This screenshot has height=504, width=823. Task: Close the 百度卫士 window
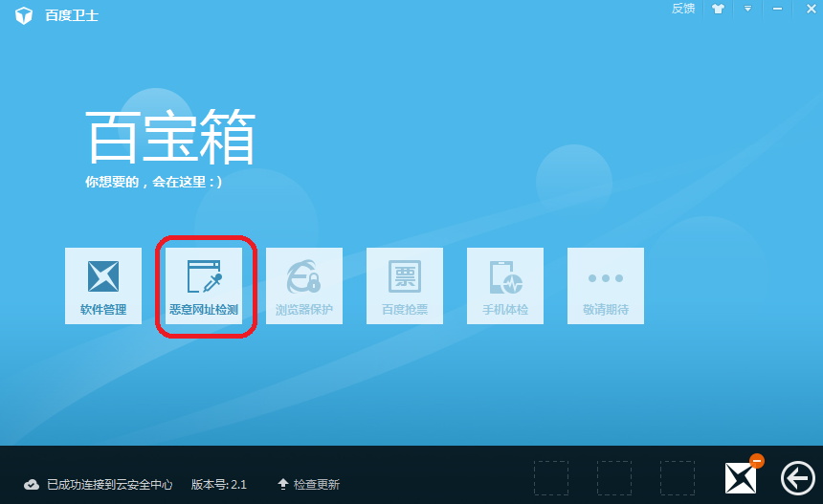click(x=811, y=9)
